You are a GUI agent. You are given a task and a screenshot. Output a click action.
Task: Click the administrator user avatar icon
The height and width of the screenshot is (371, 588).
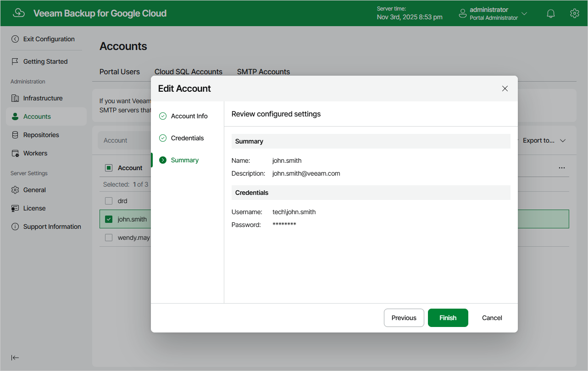(463, 14)
